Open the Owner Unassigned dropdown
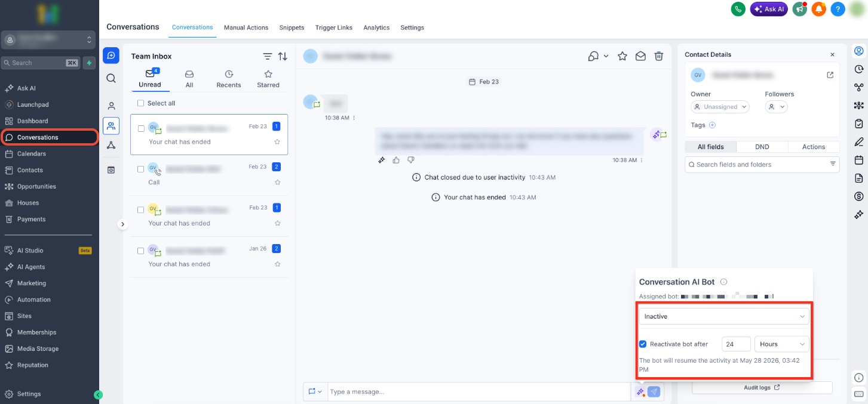 tap(720, 107)
